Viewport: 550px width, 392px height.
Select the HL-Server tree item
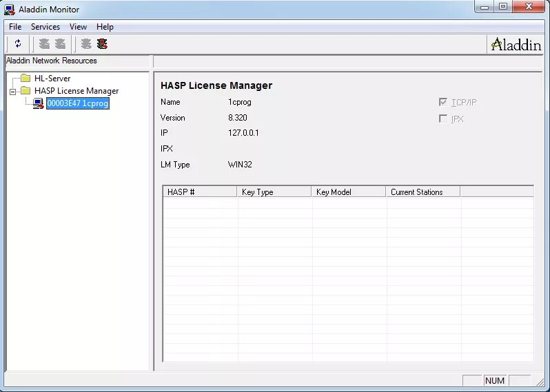point(52,78)
